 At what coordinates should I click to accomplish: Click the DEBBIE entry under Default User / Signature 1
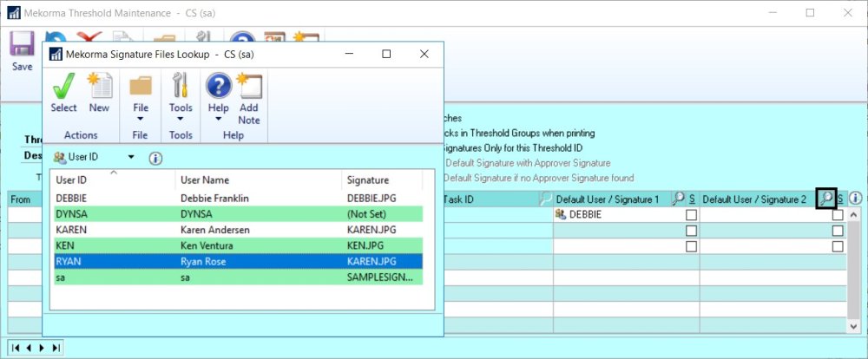click(x=585, y=215)
